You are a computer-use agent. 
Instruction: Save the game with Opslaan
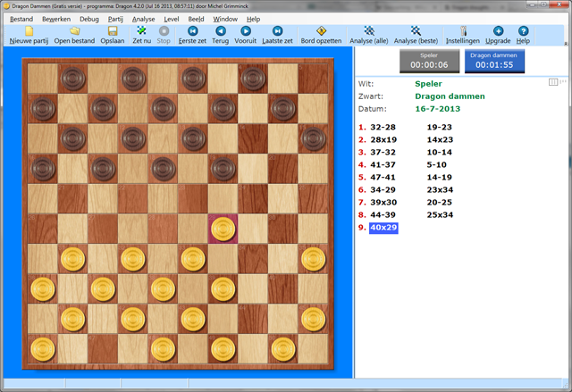[113, 36]
